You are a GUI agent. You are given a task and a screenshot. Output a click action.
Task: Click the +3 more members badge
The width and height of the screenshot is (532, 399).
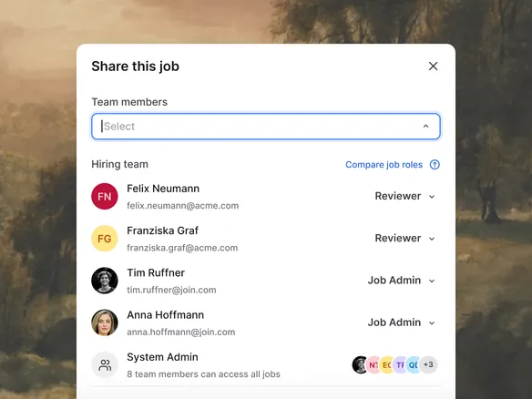point(428,364)
